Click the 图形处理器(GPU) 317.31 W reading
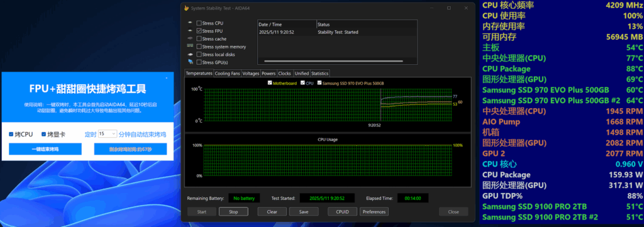Image resolution: width=644 pixels, height=227 pixels. point(563,185)
